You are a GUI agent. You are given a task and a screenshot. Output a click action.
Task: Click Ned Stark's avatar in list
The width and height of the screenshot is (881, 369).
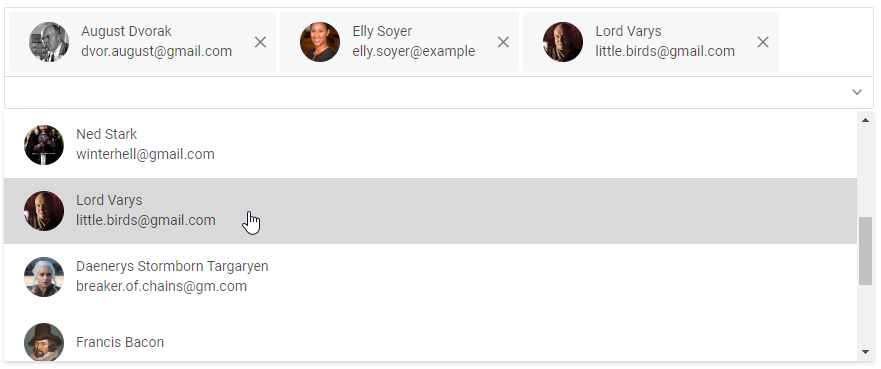point(44,145)
